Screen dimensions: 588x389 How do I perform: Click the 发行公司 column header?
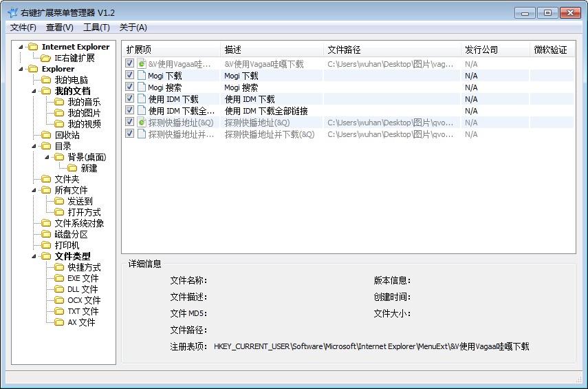(494, 50)
